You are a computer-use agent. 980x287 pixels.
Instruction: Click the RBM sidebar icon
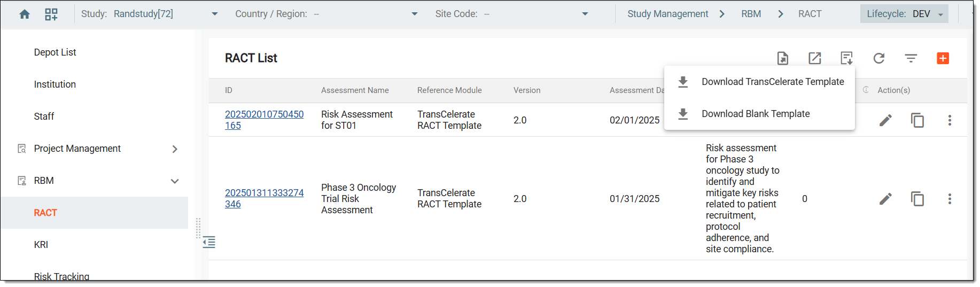pos(22,181)
